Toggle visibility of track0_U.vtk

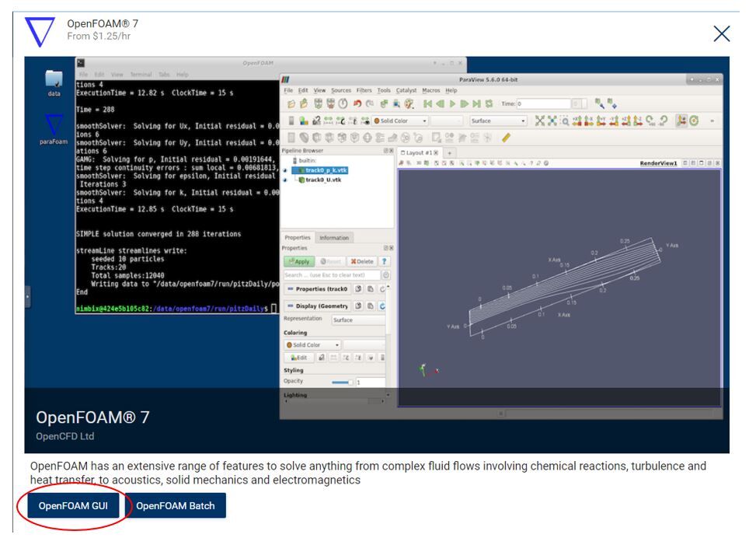[285, 180]
